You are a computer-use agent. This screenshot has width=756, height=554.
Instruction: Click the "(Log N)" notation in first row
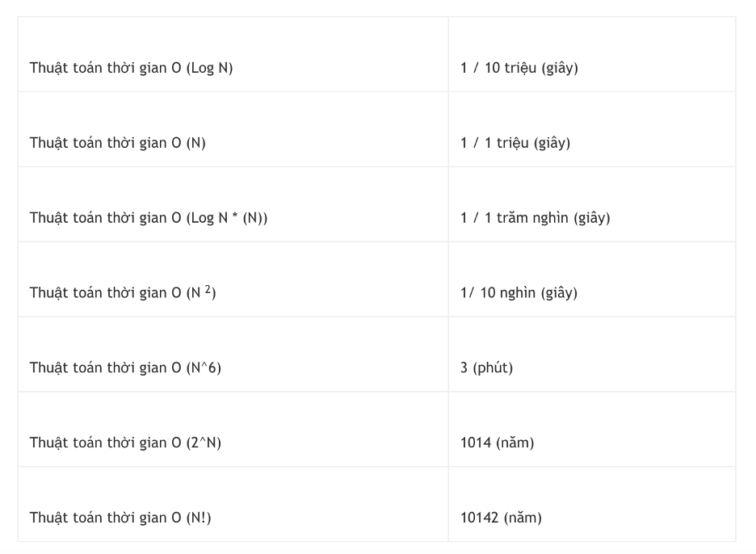pyautogui.click(x=209, y=68)
